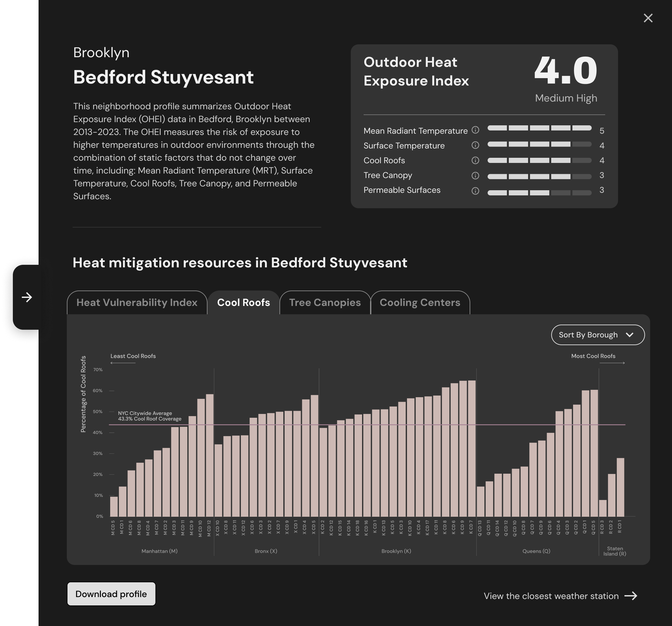672x626 pixels.
Task: Click the K CD 7 chart bar
Action: [x=472, y=448]
